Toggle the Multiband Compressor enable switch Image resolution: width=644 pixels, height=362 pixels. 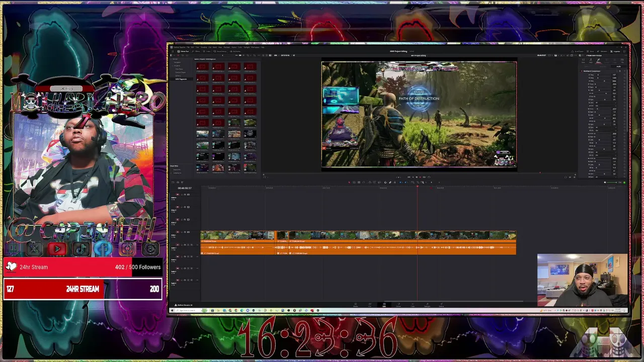tap(582, 71)
